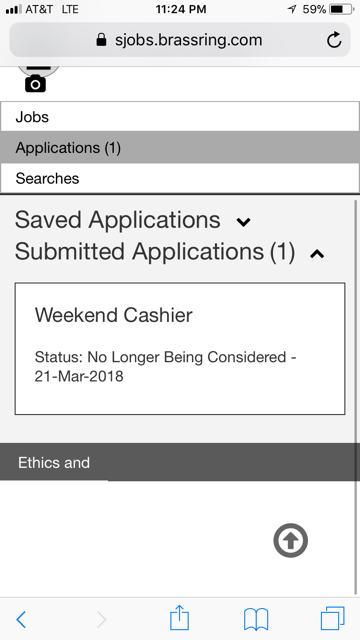Tap the Submitted Applications (1) heading
Viewport: 360px width, 640px height.
155,251
